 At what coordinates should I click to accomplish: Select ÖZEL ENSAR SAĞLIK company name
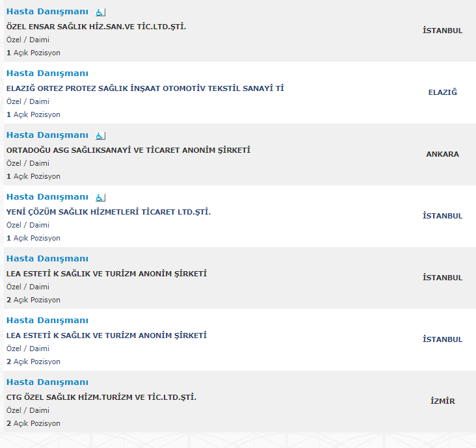tap(96, 27)
